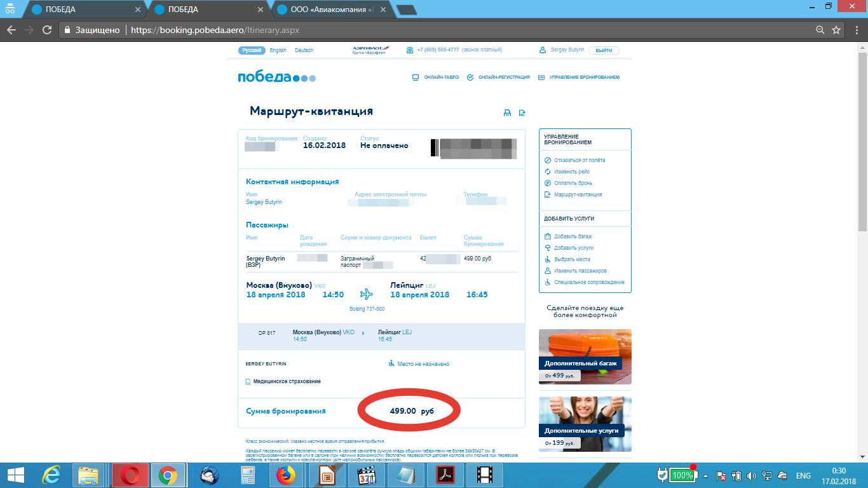Click 'Выбрать места' link
This screenshot has height=488, width=868.
pos(572,259)
